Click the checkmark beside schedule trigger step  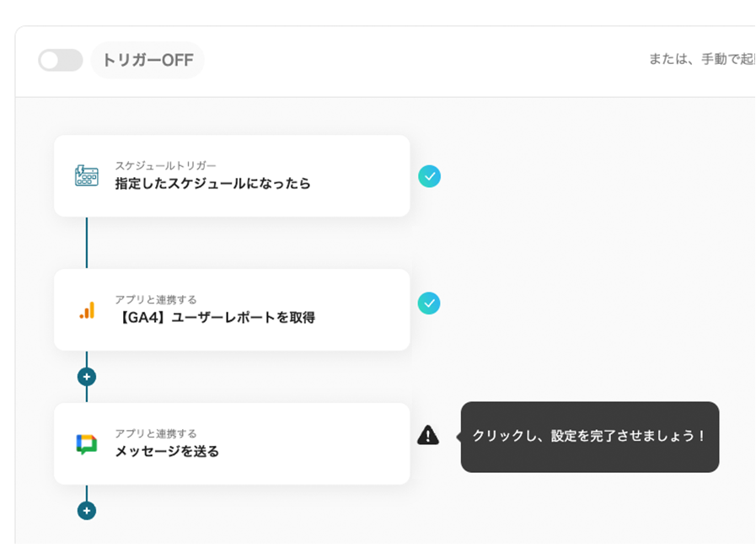pyautogui.click(x=429, y=176)
